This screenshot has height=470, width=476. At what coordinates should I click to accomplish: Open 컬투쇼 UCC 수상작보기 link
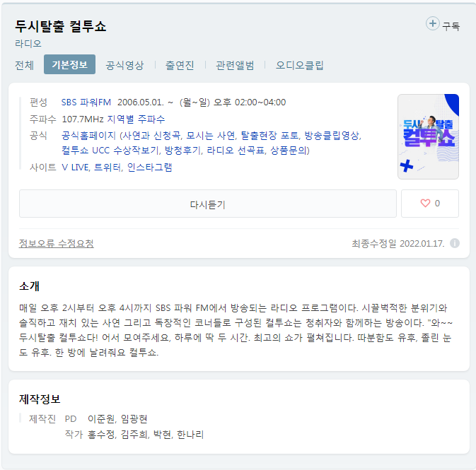point(110,151)
